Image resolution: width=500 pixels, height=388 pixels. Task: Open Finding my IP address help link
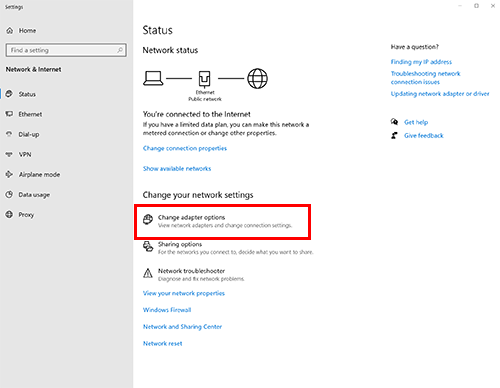421,62
